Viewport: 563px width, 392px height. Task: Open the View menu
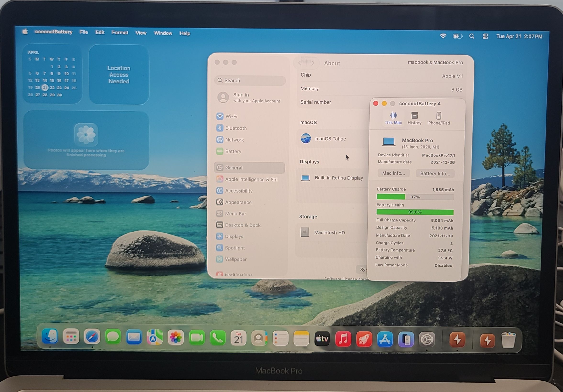[141, 33]
